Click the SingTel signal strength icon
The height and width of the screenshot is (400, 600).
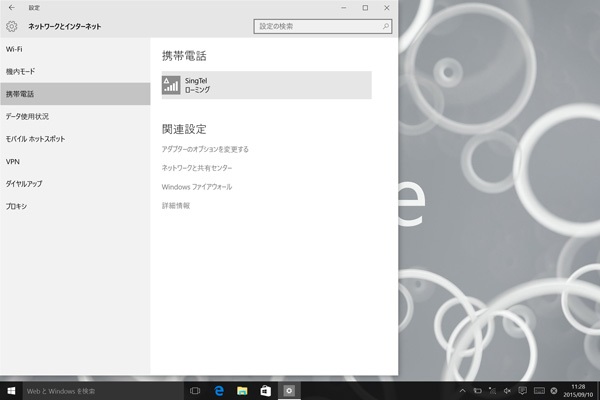[171, 85]
